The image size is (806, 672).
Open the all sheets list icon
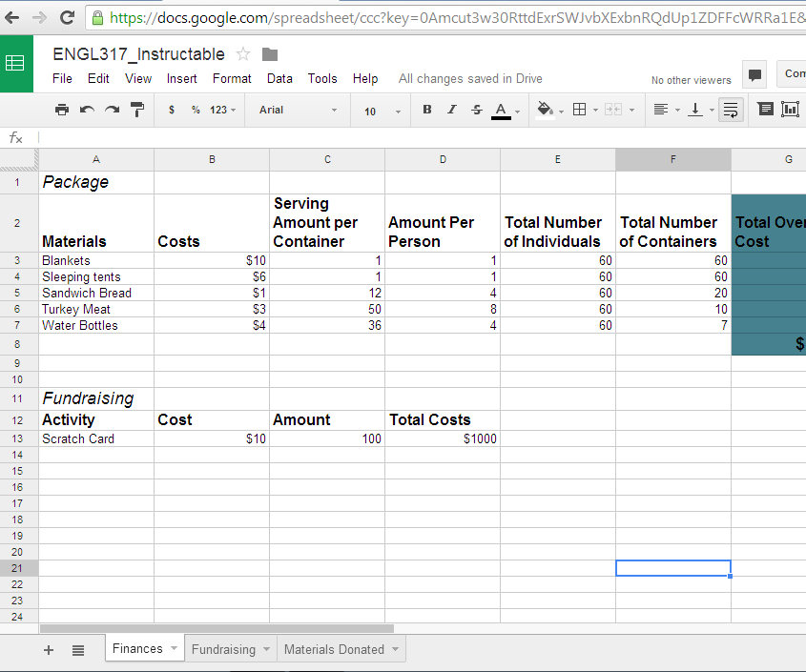tap(78, 650)
